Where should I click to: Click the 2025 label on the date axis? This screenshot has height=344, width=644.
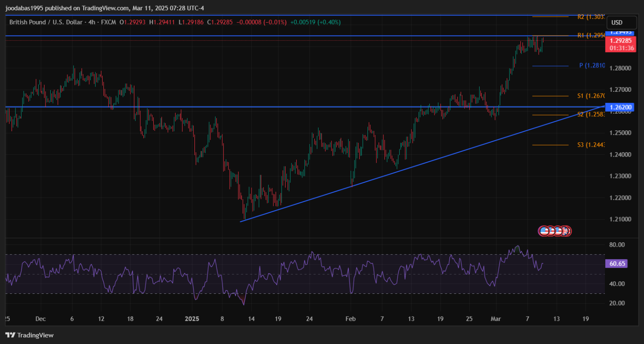[x=192, y=319]
